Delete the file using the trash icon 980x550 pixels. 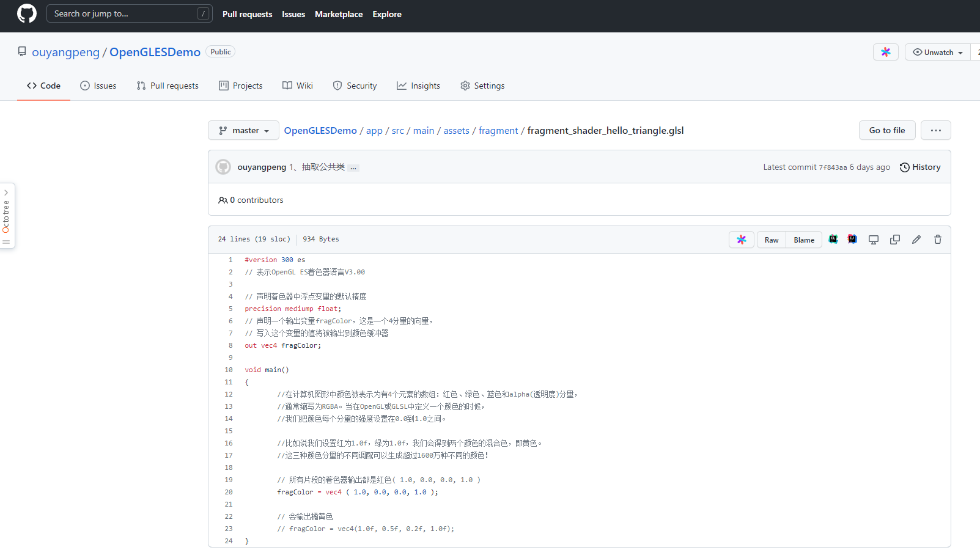tap(937, 240)
